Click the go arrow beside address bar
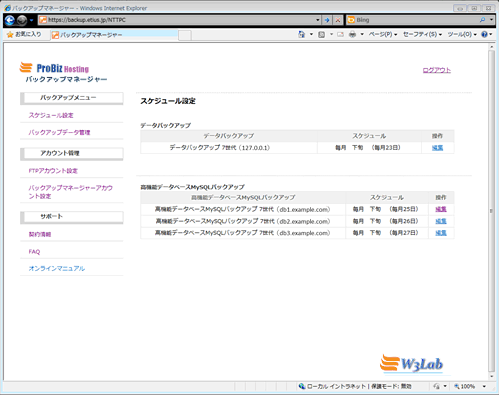 pyautogui.click(x=327, y=20)
